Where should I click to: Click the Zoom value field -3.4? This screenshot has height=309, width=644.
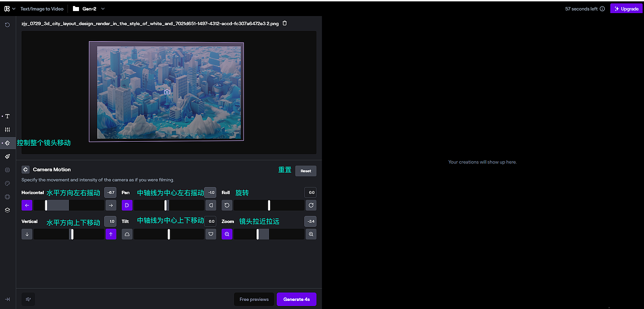[x=310, y=221]
